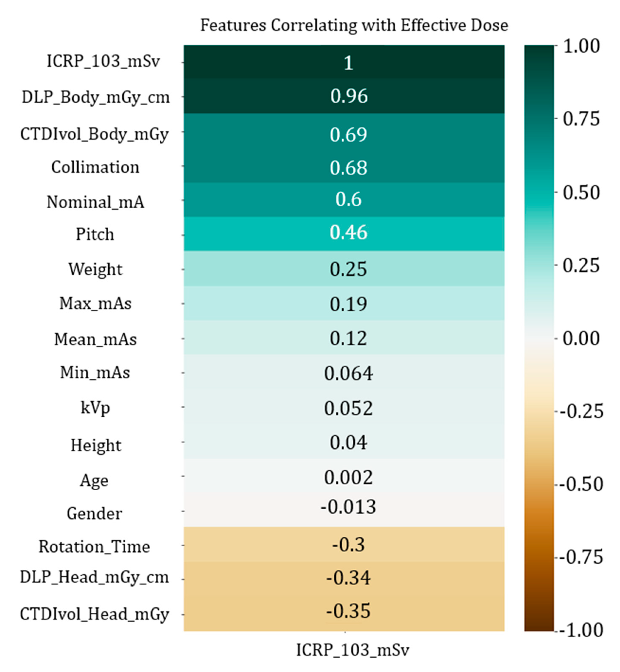Click the Nominal_mA cell showing 0.6
Screen dimensions: 620x672
pyautogui.click(x=344, y=200)
